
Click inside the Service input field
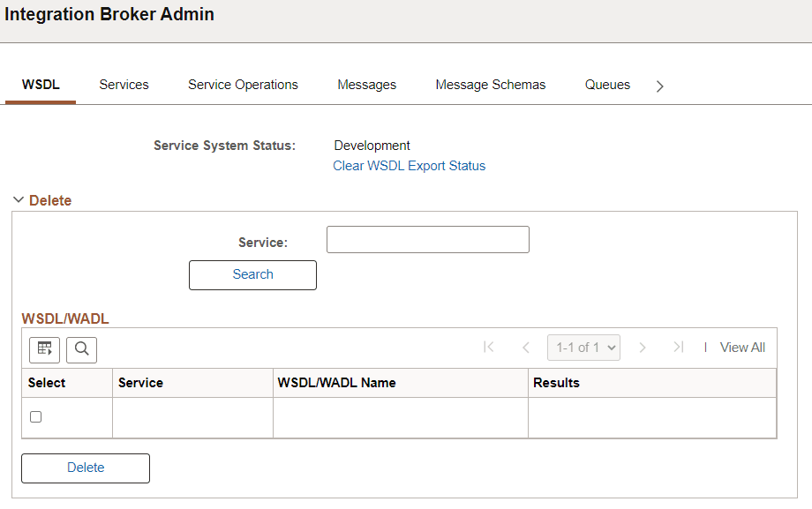coord(427,239)
